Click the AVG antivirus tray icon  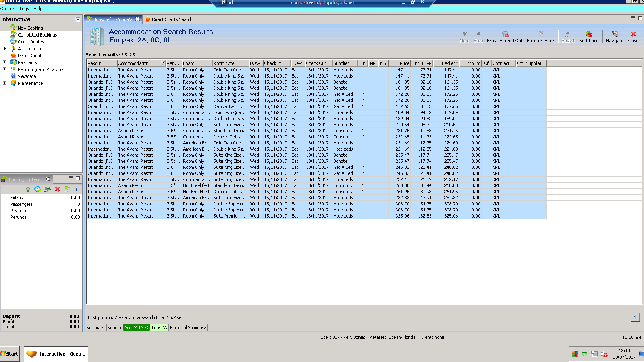tap(575, 354)
